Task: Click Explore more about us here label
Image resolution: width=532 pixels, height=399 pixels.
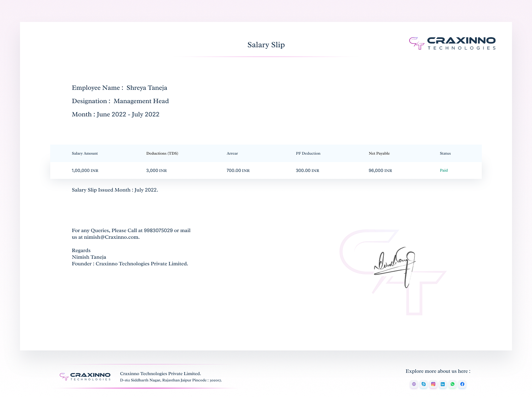Action: pos(438,371)
